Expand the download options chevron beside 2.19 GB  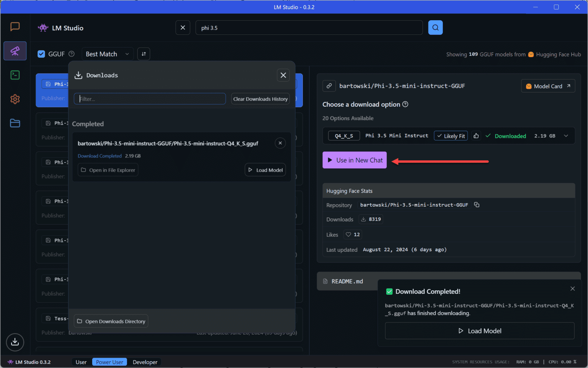[566, 135]
